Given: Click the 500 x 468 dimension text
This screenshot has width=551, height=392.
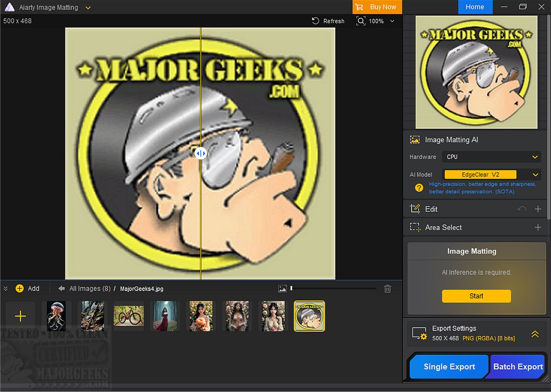Looking at the screenshot, I should coord(17,21).
